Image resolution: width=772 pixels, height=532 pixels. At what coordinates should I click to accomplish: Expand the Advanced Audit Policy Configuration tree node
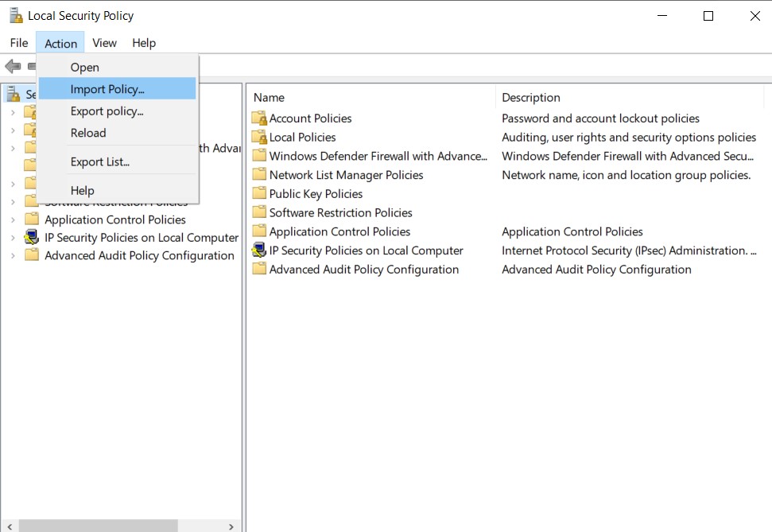(x=14, y=255)
